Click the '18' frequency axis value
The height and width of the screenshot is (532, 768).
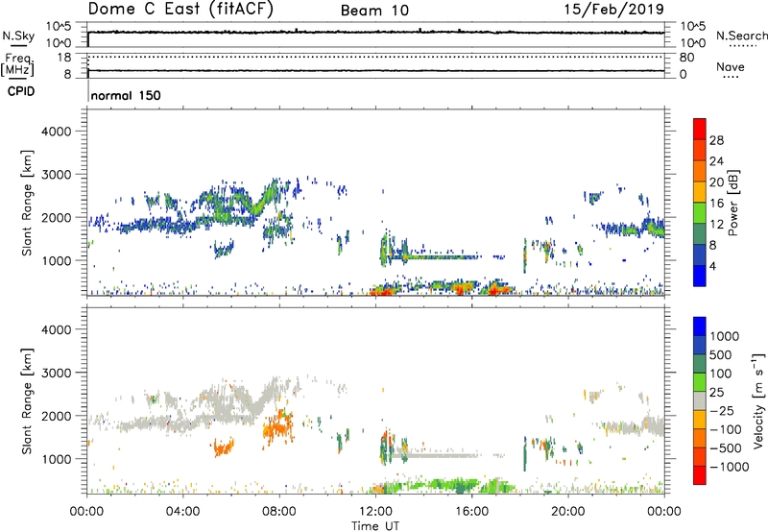pos(64,58)
